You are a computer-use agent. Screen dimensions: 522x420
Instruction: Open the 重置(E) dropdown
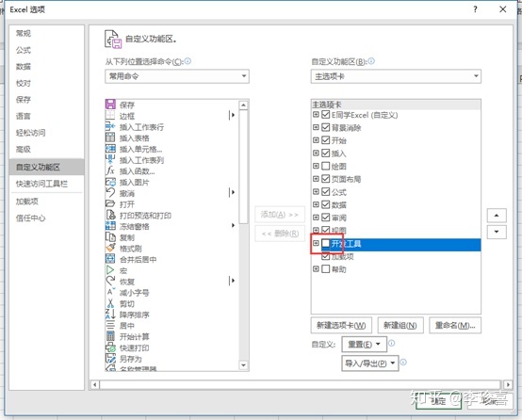tap(365, 344)
